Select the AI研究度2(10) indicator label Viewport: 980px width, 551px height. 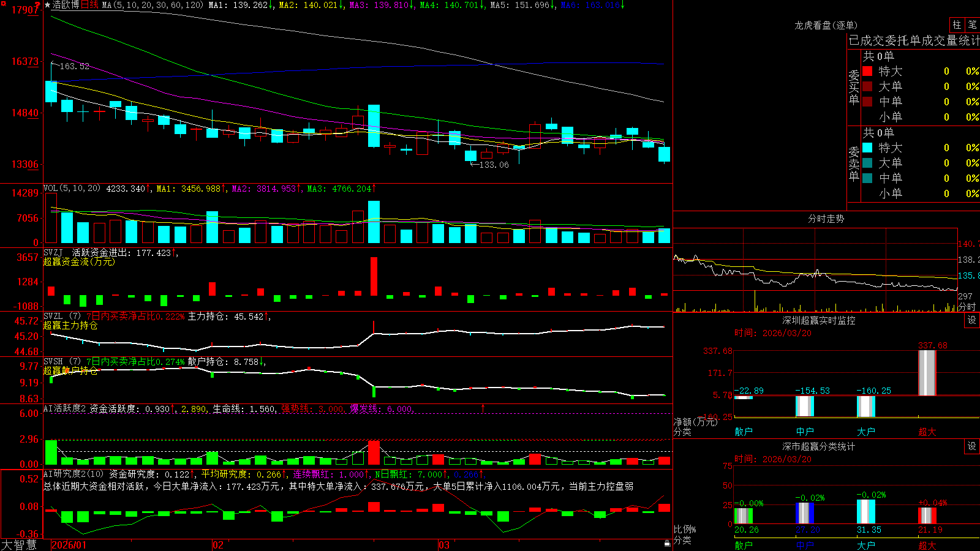[x=73, y=474]
